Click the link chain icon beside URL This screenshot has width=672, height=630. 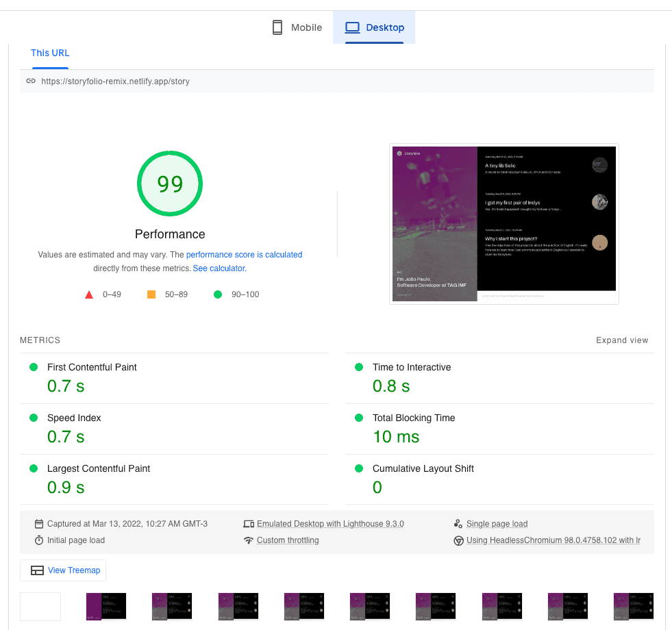[31, 81]
